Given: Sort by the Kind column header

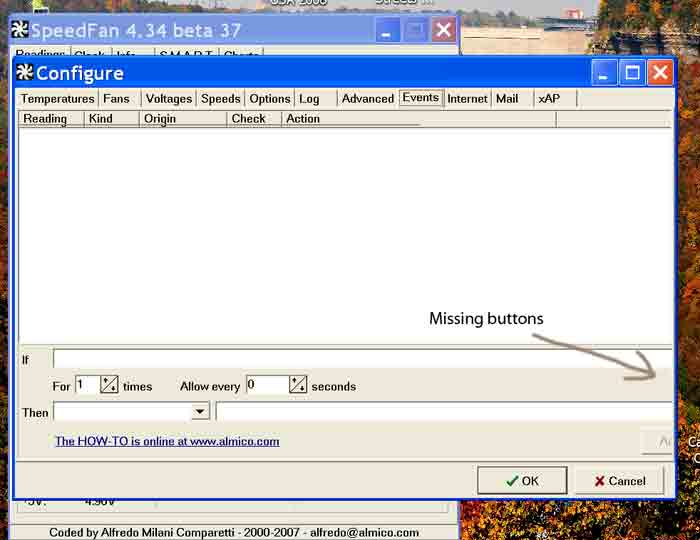Looking at the screenshot, I should point(112,119).
